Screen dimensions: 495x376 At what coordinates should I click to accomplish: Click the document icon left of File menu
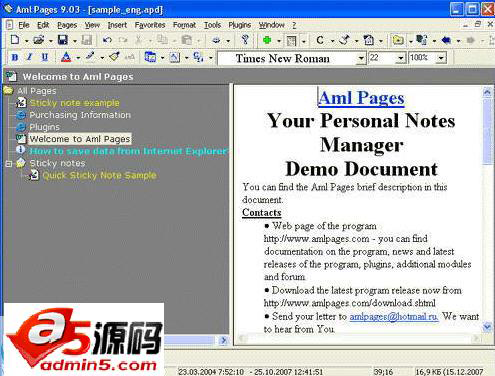(x=9, y=25)
